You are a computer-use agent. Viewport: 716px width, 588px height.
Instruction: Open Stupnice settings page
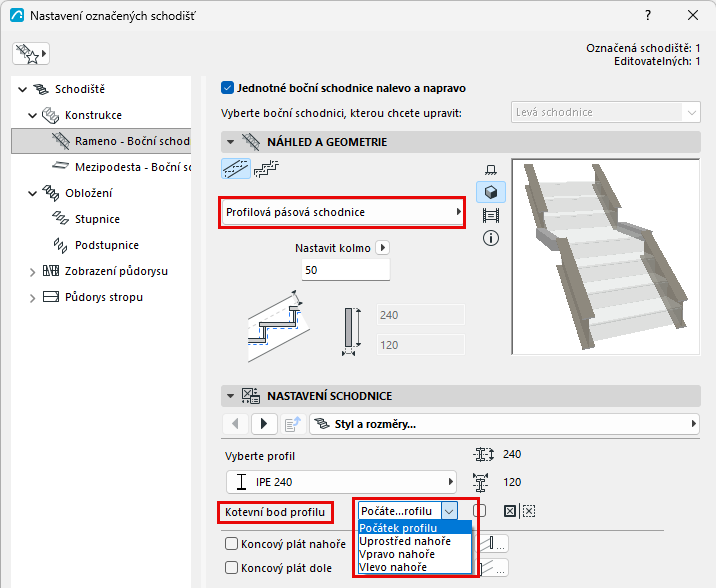click(97, 219)
